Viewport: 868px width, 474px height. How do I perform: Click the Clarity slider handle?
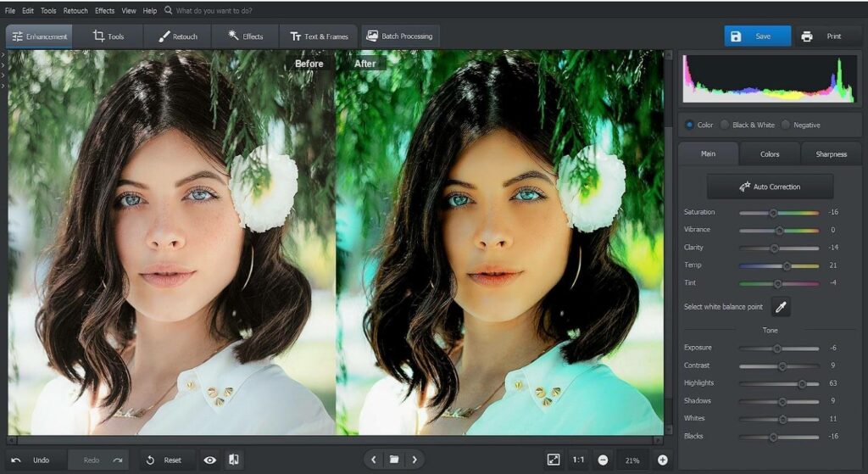point(775,248)
